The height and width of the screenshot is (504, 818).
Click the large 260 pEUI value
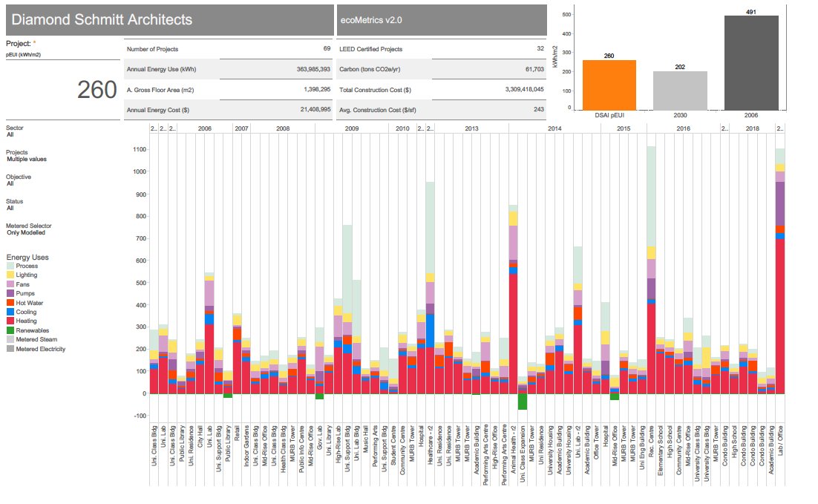coord(97,90)
